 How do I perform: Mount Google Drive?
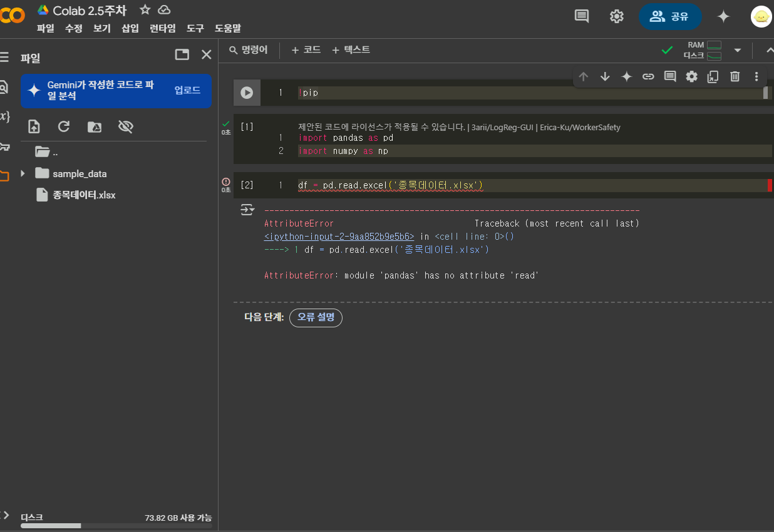pos(95,127)
